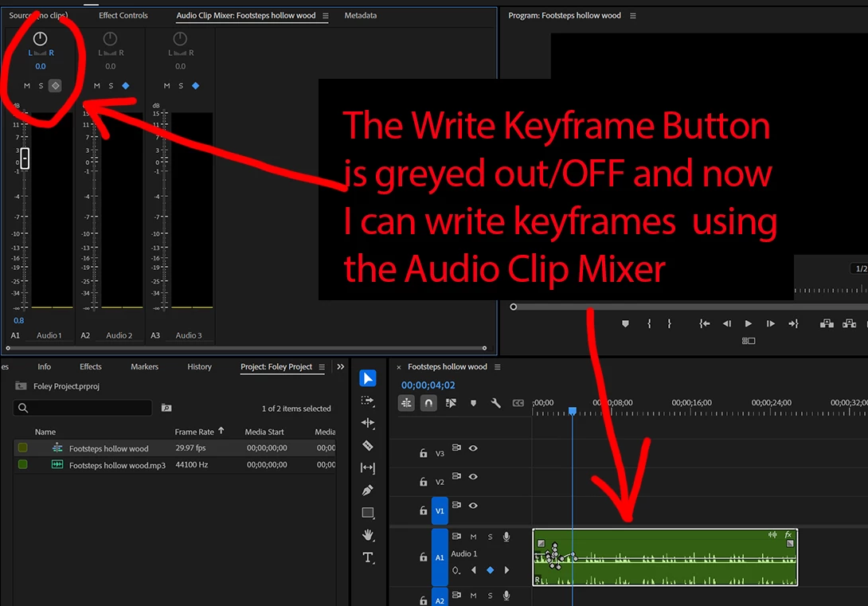Toggle V1 track output eye
This screenshot has height=606, width=868.
click(473, 506)
